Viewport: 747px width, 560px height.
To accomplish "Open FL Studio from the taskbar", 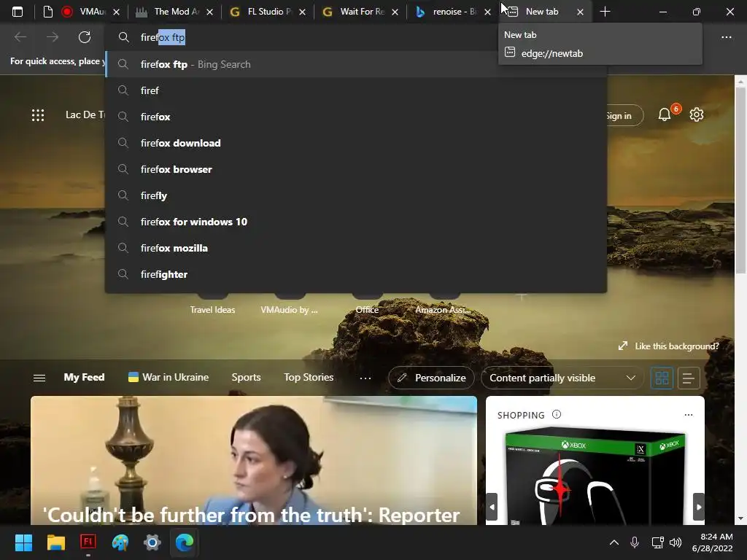I will point(88,542).
